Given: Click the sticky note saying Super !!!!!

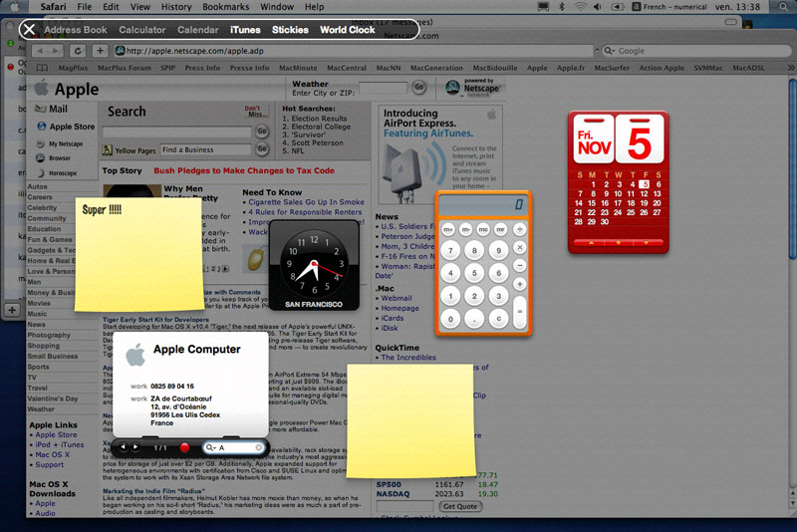Looking at the screenshot, I should coord(138,254).
